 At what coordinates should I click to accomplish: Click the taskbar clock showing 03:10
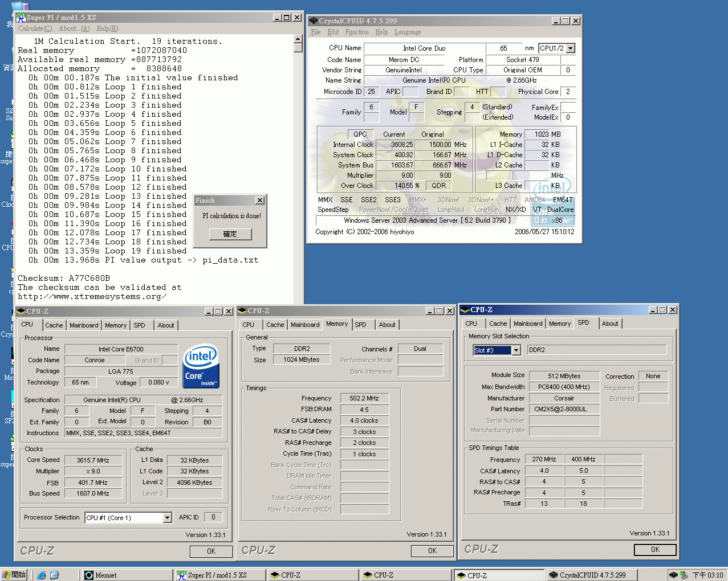pyautogui.click(x=707, y=575)
